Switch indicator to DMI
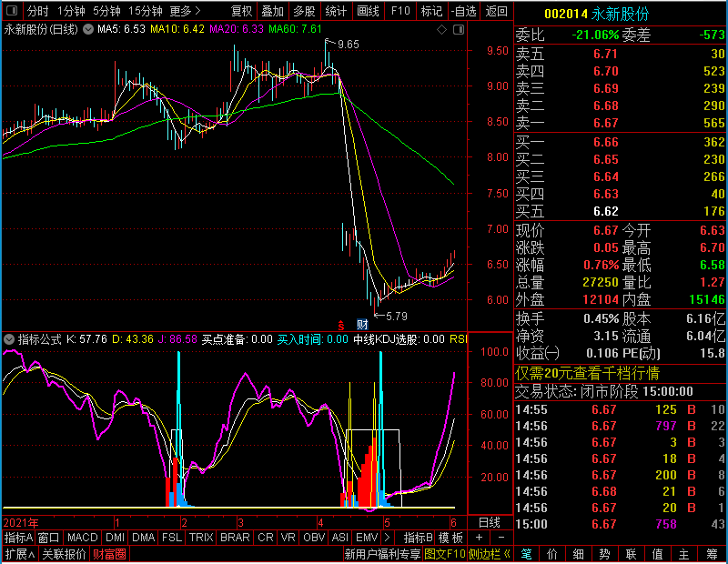The height and width of the screenshot is (564, 728). tap(115, 538)
